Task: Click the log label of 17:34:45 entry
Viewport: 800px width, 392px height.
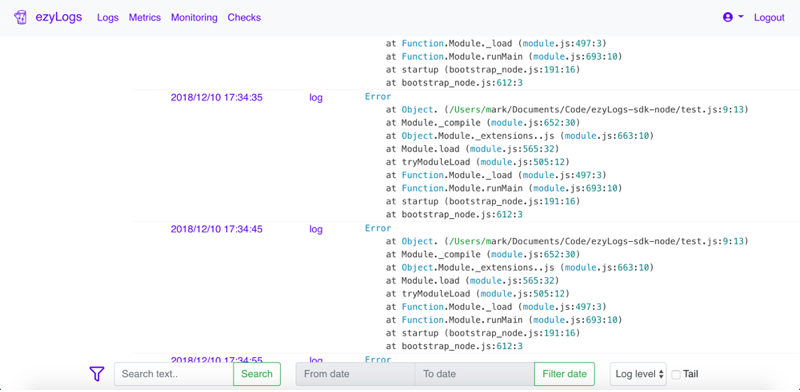Action: tap(316, 230)
